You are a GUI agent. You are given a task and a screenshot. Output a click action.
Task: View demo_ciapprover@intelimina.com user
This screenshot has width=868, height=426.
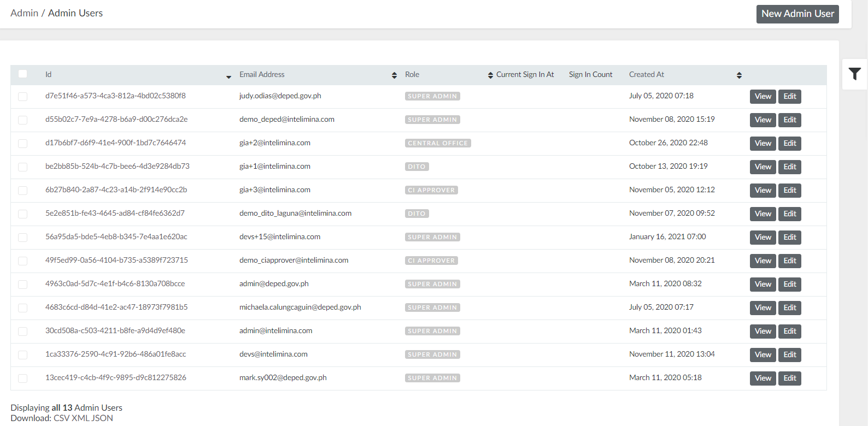click(x=763, y=261)
